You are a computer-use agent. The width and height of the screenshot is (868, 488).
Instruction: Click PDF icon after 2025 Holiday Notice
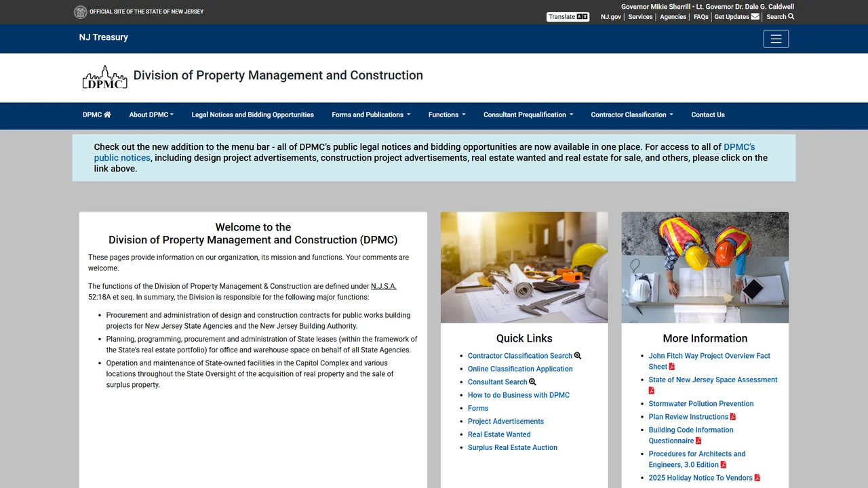pyautogui.click(x=757, y=478)
